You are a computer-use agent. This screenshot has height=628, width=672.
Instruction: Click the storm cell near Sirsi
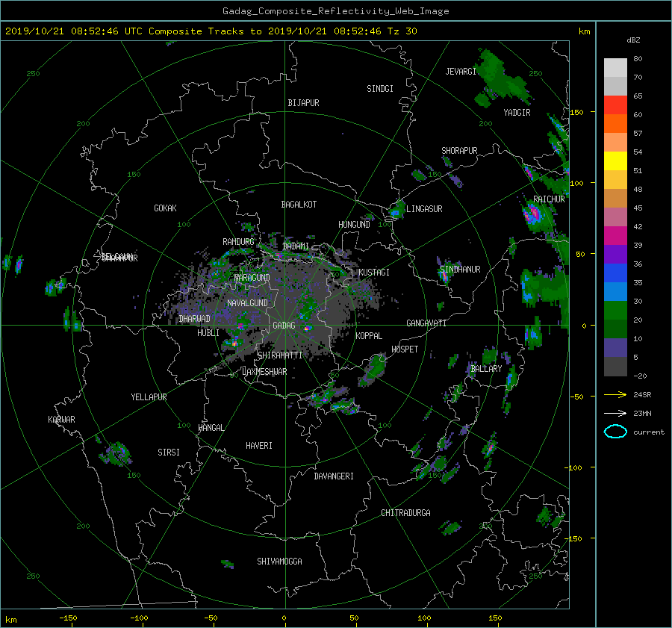coord(116,453)
